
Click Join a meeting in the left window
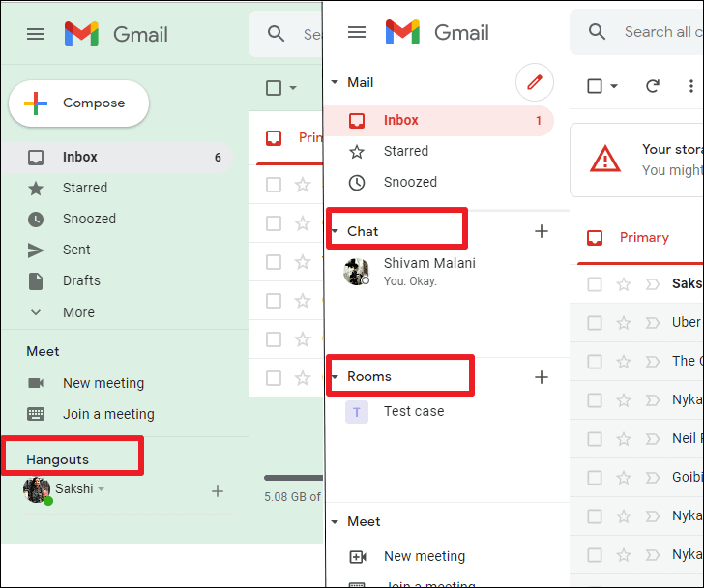coord(108,414)
